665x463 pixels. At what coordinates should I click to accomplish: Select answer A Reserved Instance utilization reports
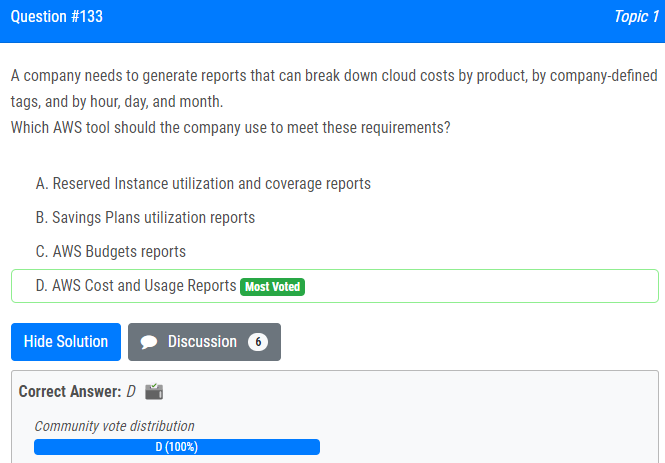click(203, 184)
